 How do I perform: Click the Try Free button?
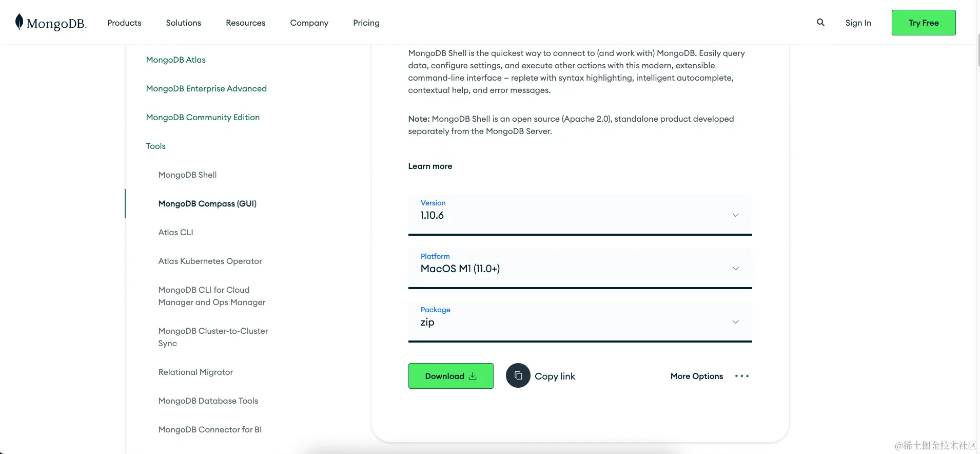coord(923,22)
